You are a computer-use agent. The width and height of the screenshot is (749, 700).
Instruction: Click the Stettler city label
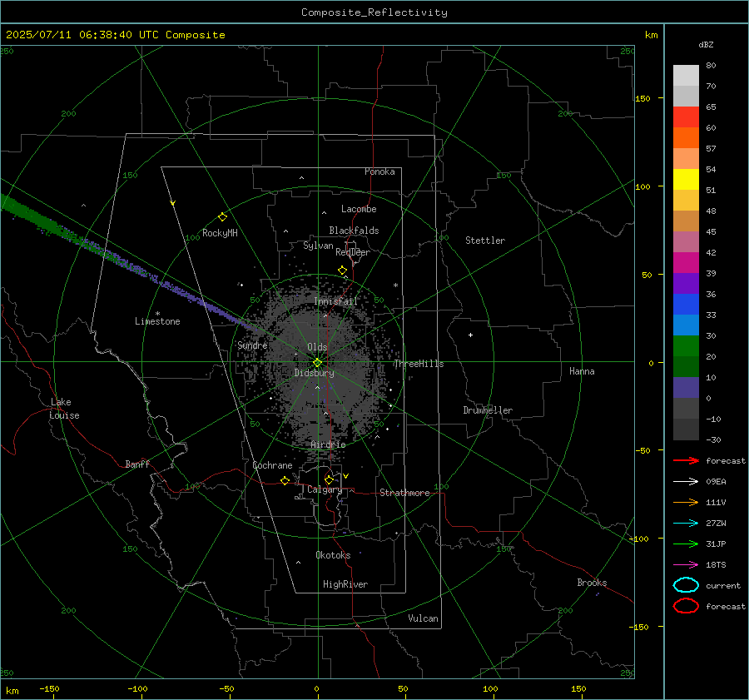point(485,241)
